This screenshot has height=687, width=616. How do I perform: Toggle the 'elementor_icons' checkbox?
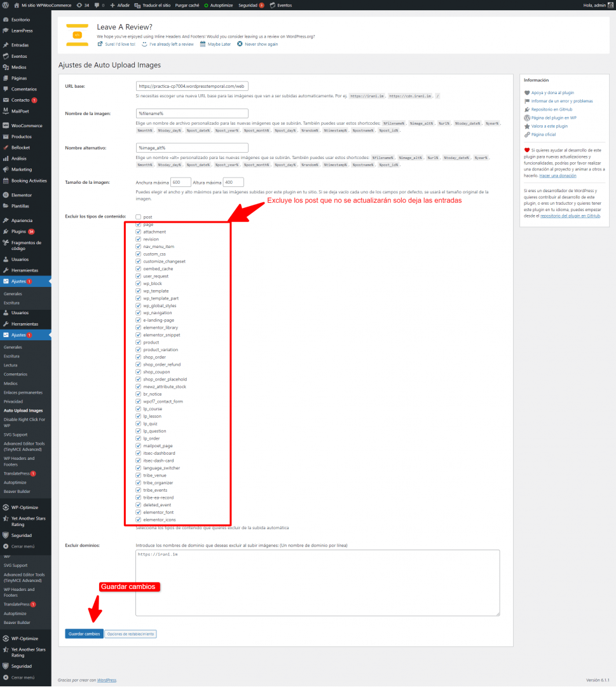[139, 520]
